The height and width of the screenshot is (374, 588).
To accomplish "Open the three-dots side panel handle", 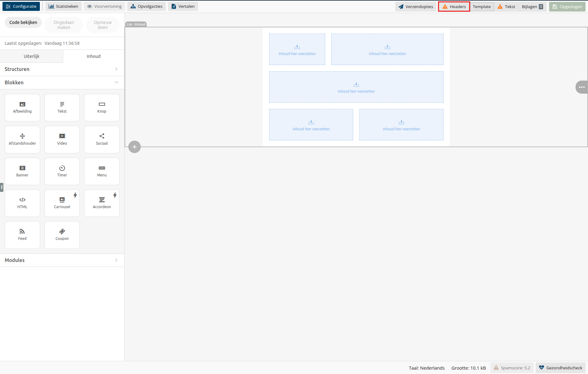I will [x=581, y=87].
